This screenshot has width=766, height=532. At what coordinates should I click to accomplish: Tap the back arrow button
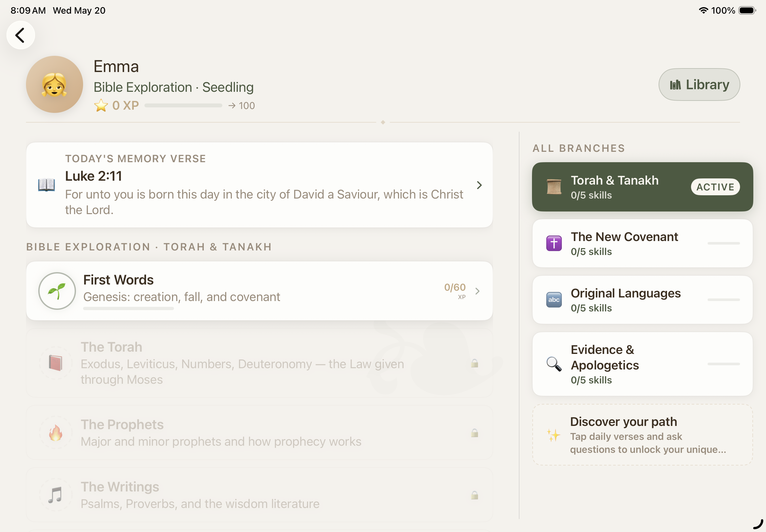(x=21, y=35)
